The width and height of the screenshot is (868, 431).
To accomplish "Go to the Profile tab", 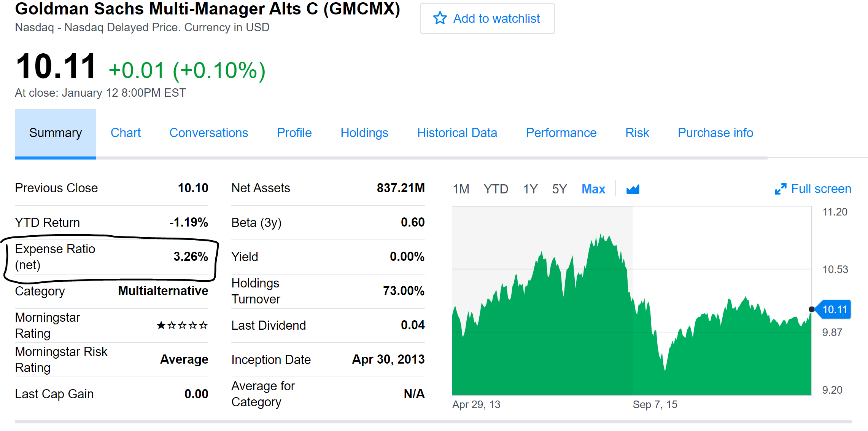I will click(294, 133).
